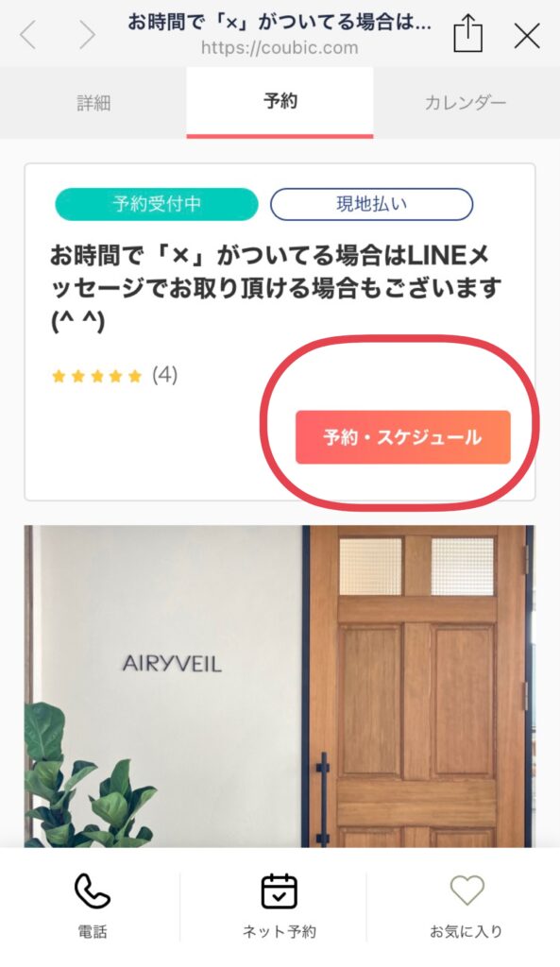Tap the お気に入り label in bottom bar
Viewport: 560px width, 967px height.
click(x=467, y=931)
